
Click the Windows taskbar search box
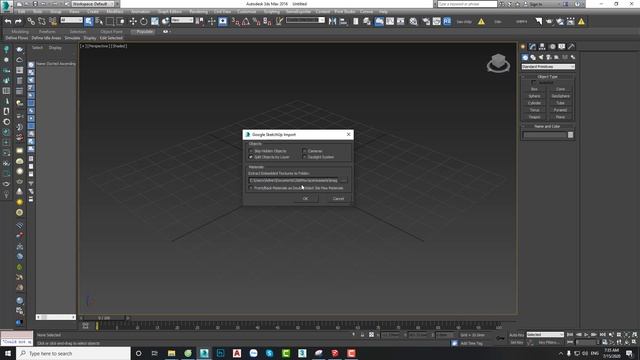[73, 353]
